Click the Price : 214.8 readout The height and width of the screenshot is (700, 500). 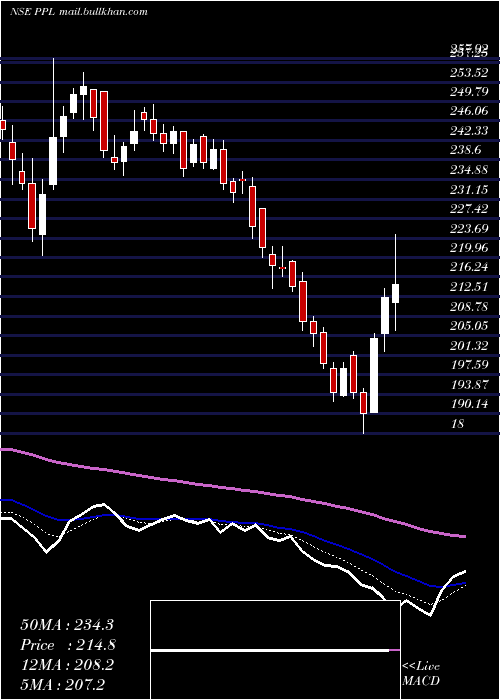pyautogui.click(x=68, y=645)
